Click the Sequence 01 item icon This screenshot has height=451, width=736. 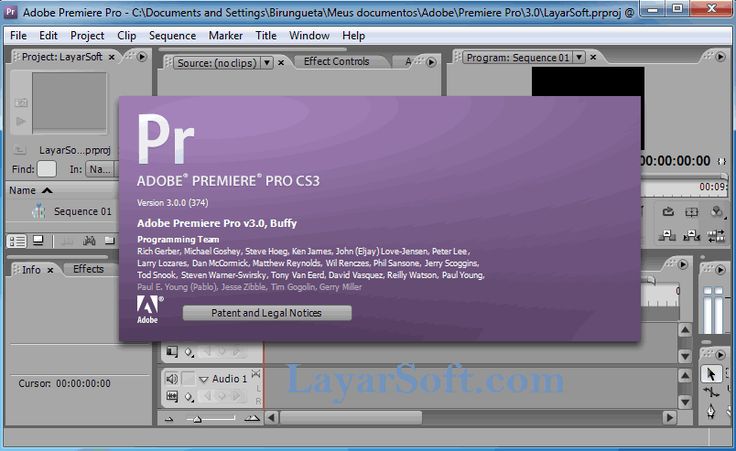tap(38, 212)
